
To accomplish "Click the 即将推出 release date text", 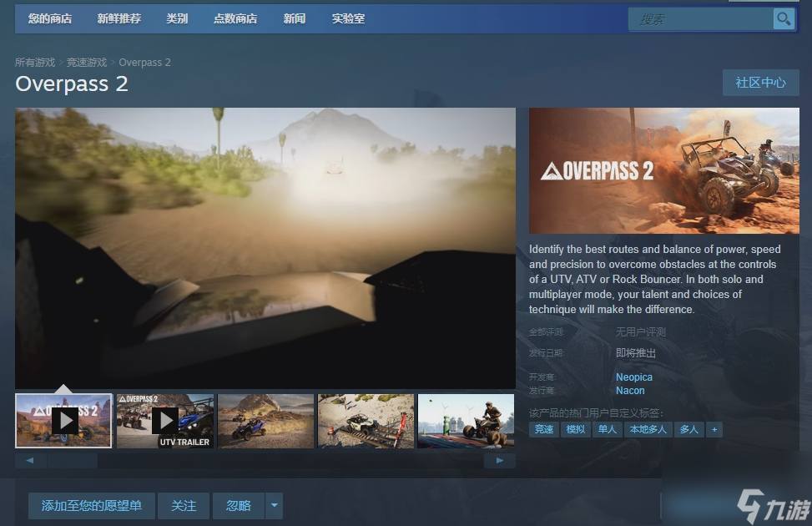I will click(x=636, y=353).
